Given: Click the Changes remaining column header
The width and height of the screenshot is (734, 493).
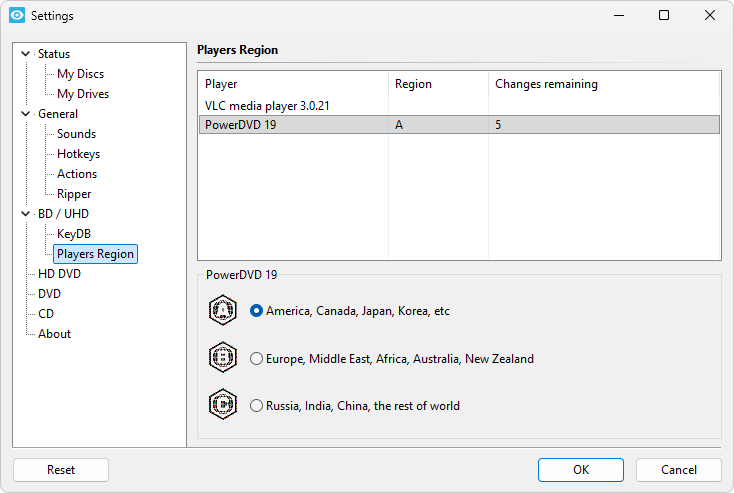Looking at the screenshot, I should pos(604,84).
